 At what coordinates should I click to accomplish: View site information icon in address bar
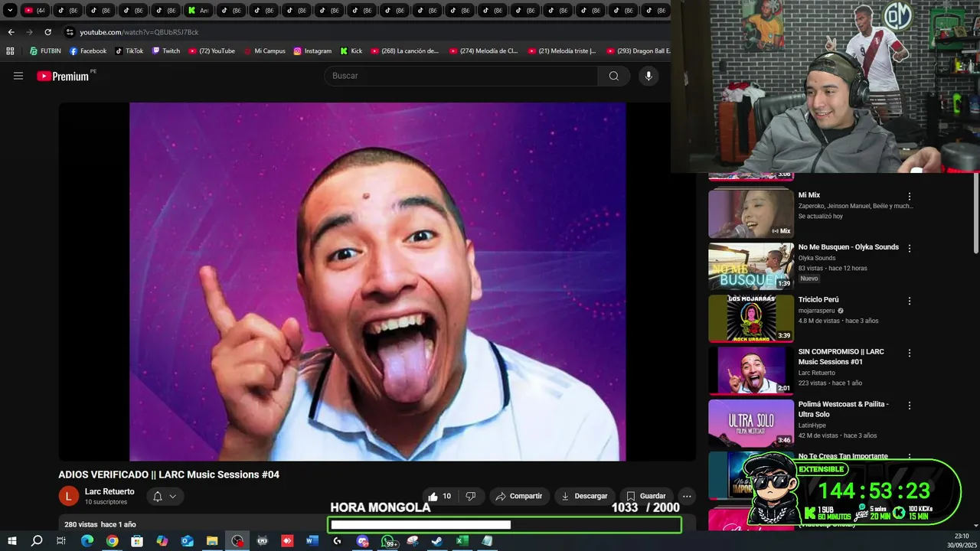click(x=70, y=32)
